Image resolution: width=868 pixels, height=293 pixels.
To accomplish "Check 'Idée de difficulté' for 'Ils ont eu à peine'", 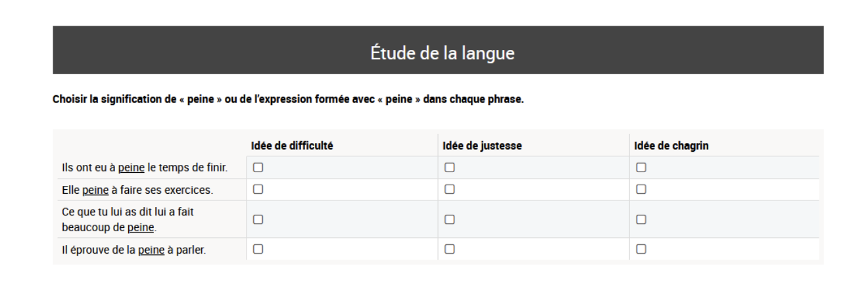I will (x=258, y=168).
